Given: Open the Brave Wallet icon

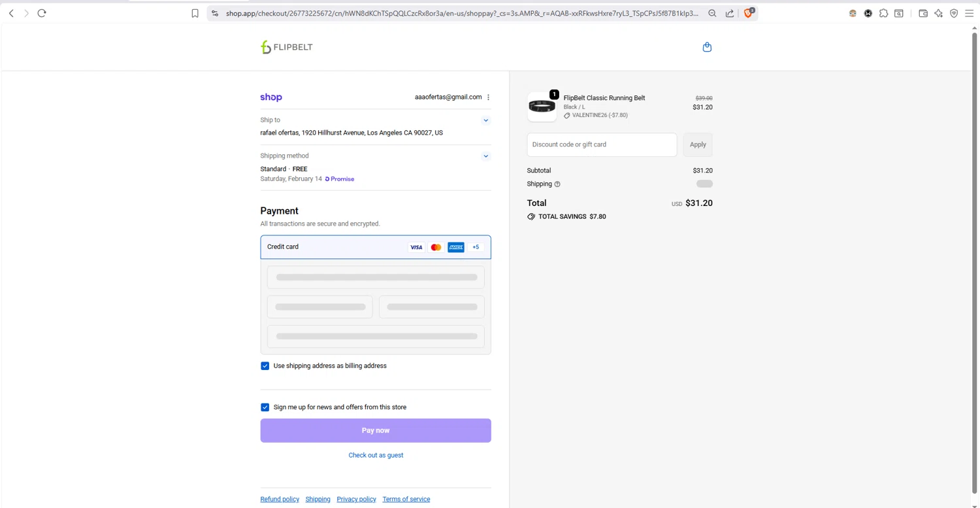Looking at the screenshot, I should (923, 13).
